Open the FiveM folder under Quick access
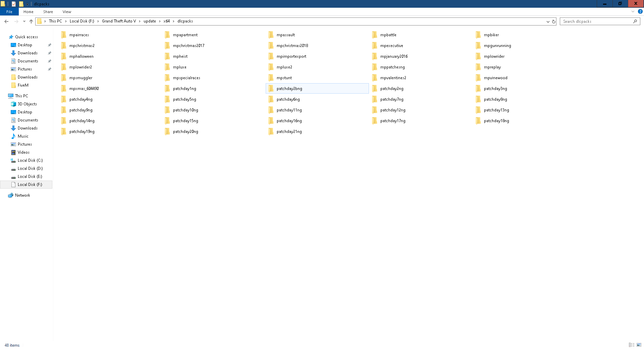Screen dimensions: 644x349 click(22, 85)
